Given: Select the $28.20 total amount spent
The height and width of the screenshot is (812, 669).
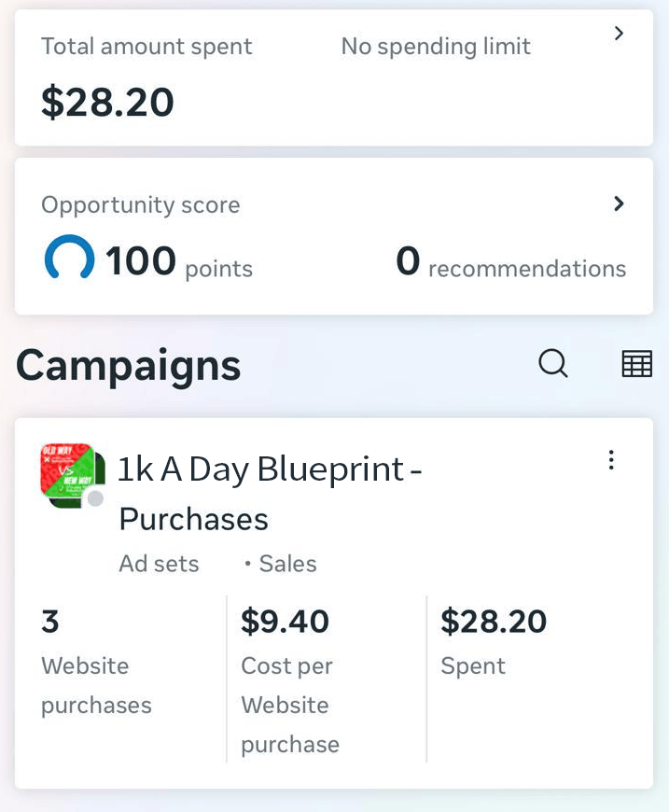Looking at the screenshot, I should coord(107,102).
